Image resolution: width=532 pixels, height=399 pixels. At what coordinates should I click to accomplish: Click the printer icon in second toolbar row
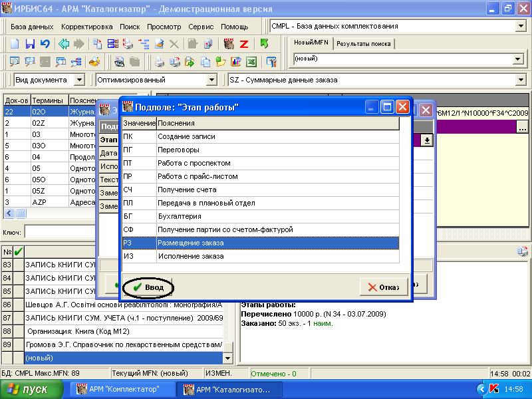(x=160, y=63)
